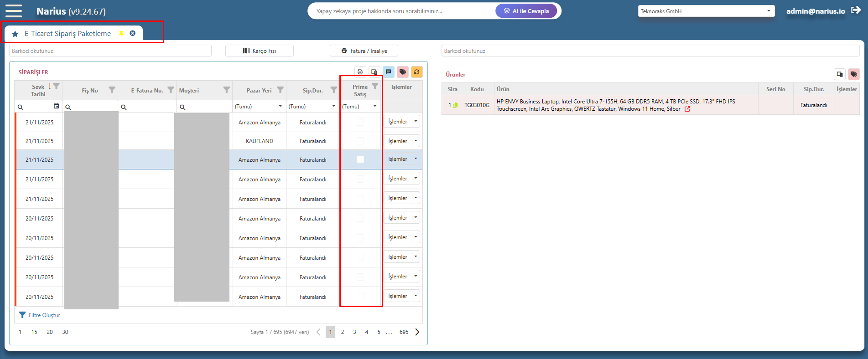Refresh the Siparişler list with the orange icon
The width and height of the screenshot is (868, 359).
(417, 72)
